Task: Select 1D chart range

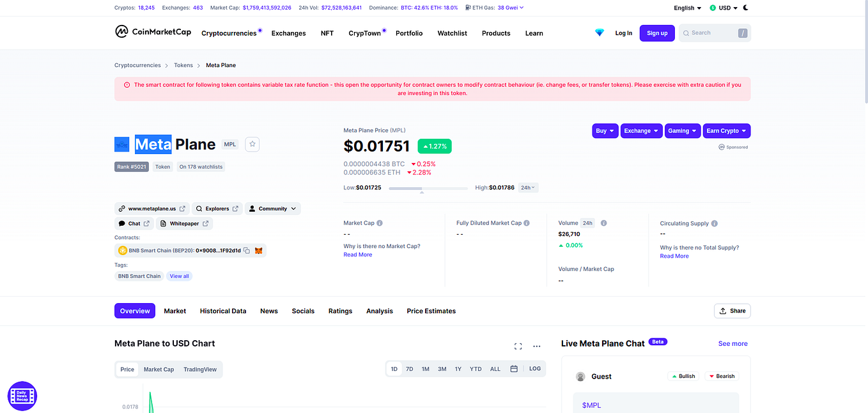Action: point(394,369)
